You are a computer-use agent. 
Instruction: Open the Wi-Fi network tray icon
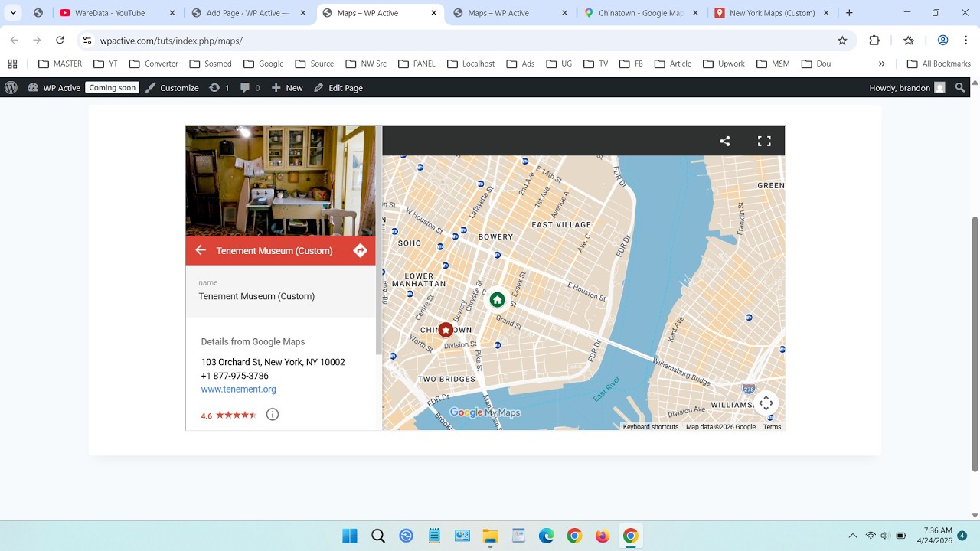pyautogui.click(x=871, y=536)
